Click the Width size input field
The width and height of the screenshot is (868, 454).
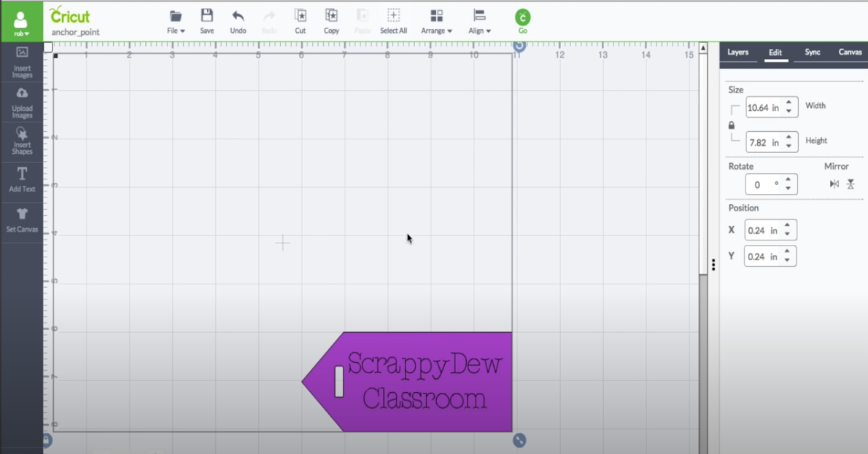point(763,108)
